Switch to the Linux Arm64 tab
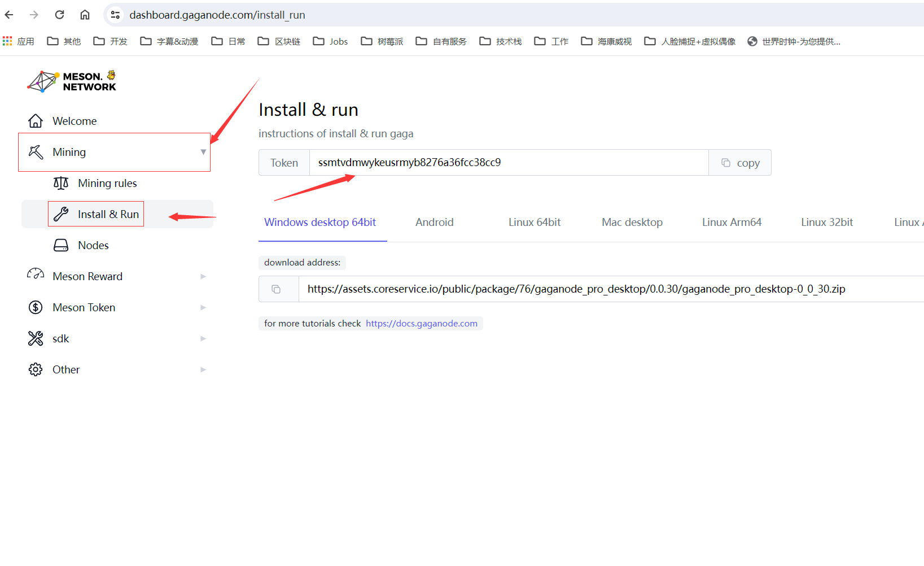Image resolution: width=924 pixels, height=566 pixels. pyautogui.click(x=732, y=223)
